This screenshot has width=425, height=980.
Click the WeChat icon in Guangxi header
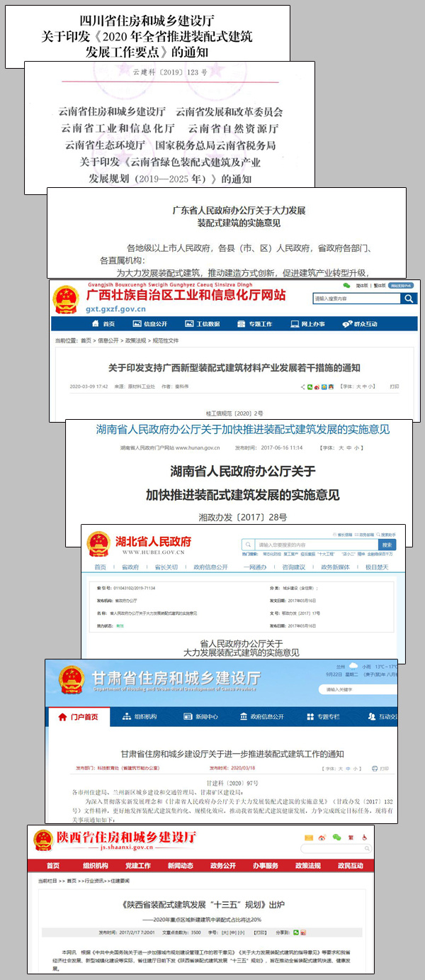(346, 285)
